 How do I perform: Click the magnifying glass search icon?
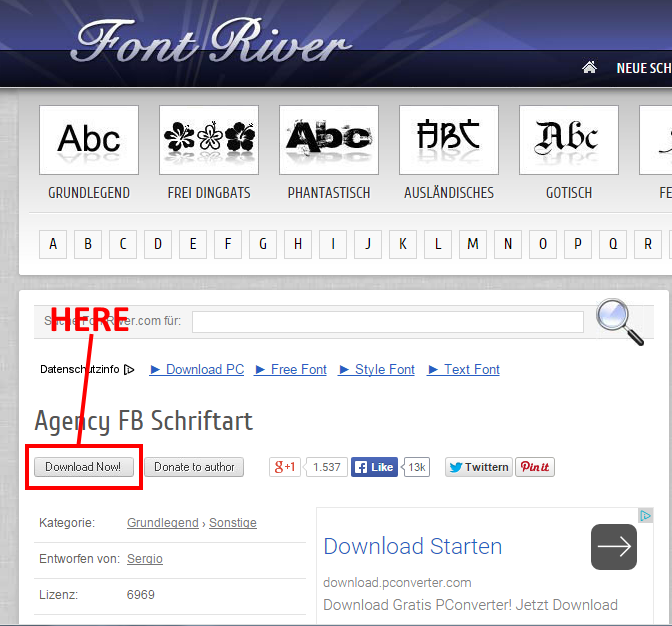click(620, 322)
